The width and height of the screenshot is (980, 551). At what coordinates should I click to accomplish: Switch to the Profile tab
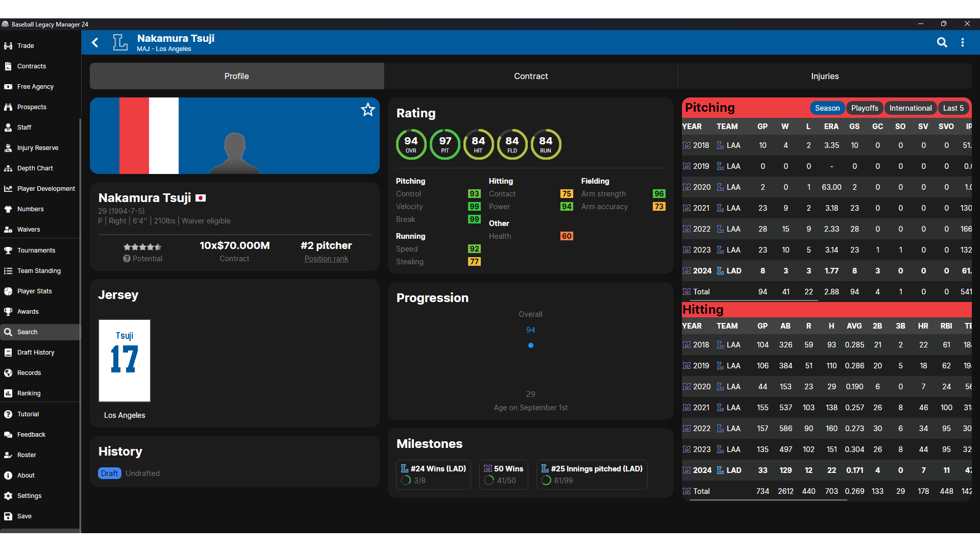[237, 76]
